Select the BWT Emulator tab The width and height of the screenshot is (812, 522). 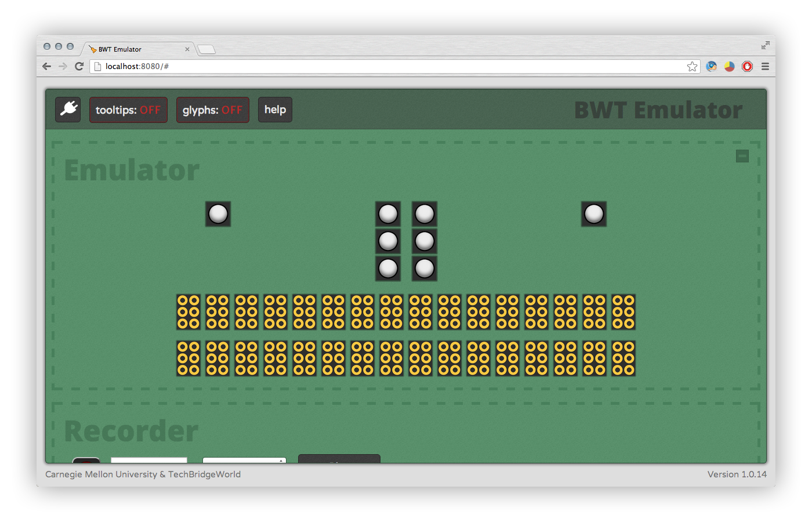[136, 49]
